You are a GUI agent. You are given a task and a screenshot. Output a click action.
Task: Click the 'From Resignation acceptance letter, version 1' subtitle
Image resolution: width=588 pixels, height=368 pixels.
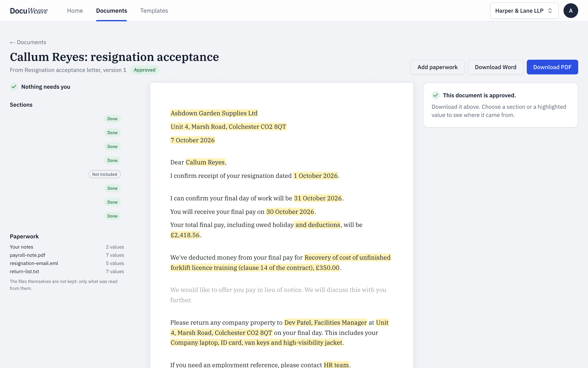68,70
